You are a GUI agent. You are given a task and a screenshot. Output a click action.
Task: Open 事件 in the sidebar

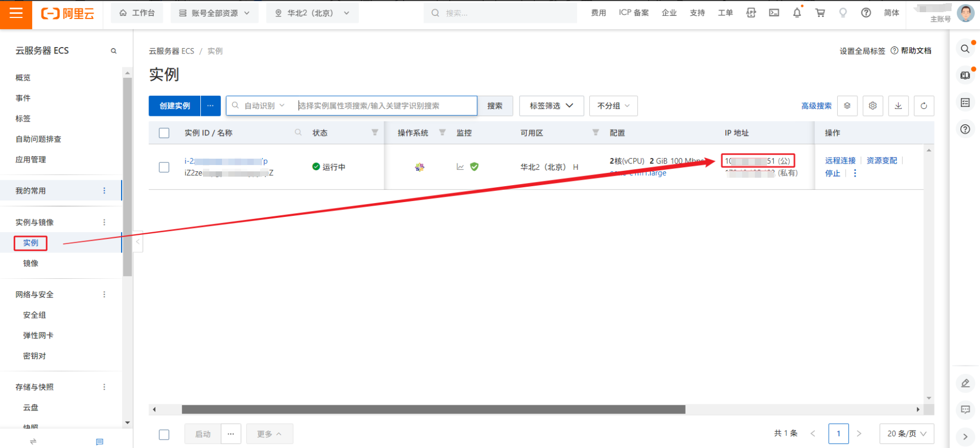23,98
